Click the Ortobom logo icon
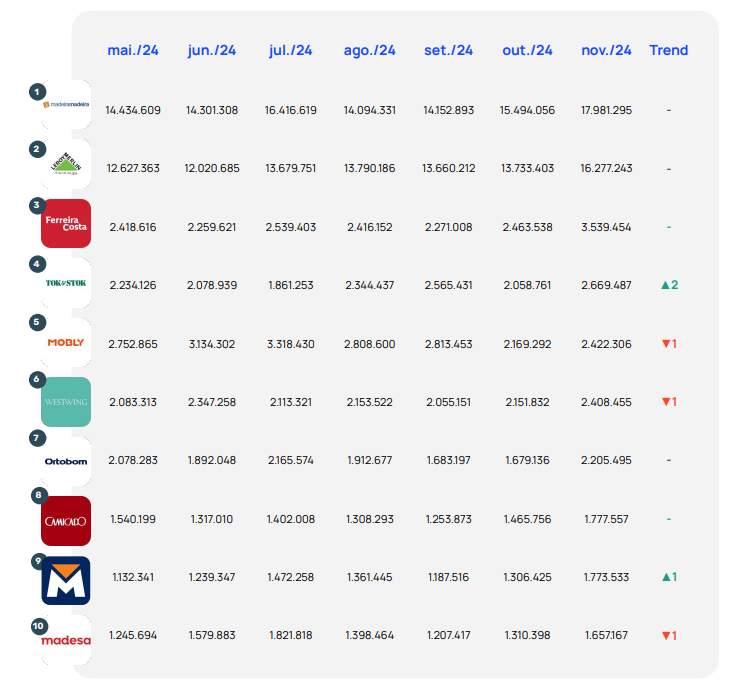The height and width of the screenshot is (690, 750). [66, 461]
